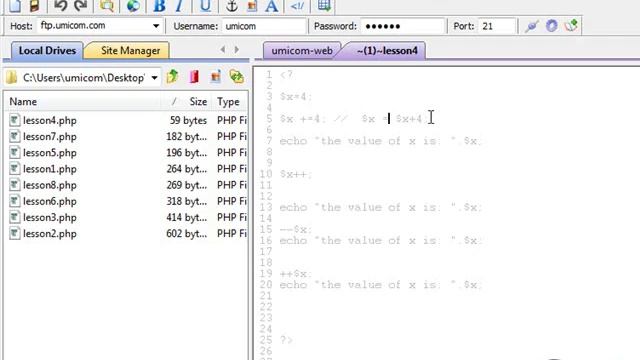Open the Find magnifier tool
The image size is (640, 360).
point(107,5)
